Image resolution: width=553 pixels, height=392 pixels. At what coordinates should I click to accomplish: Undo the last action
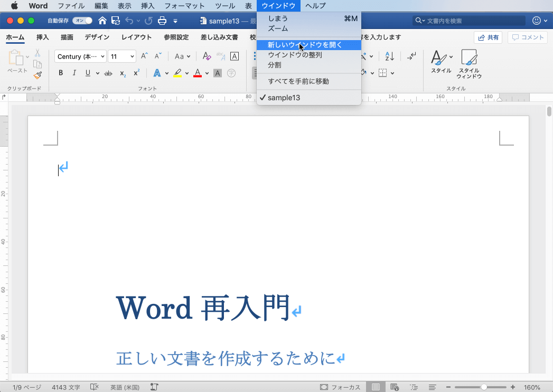[129, 21]
